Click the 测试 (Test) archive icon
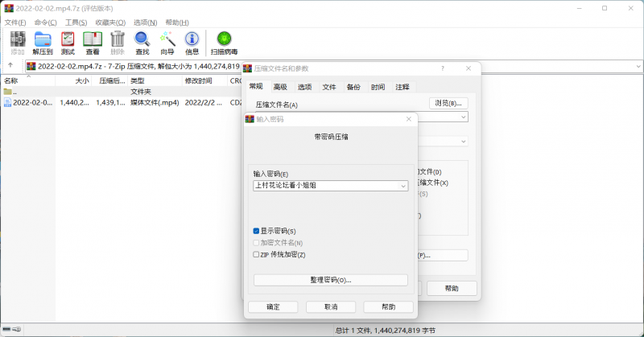The height and width of the screenshot is (337, 644). 68,42
